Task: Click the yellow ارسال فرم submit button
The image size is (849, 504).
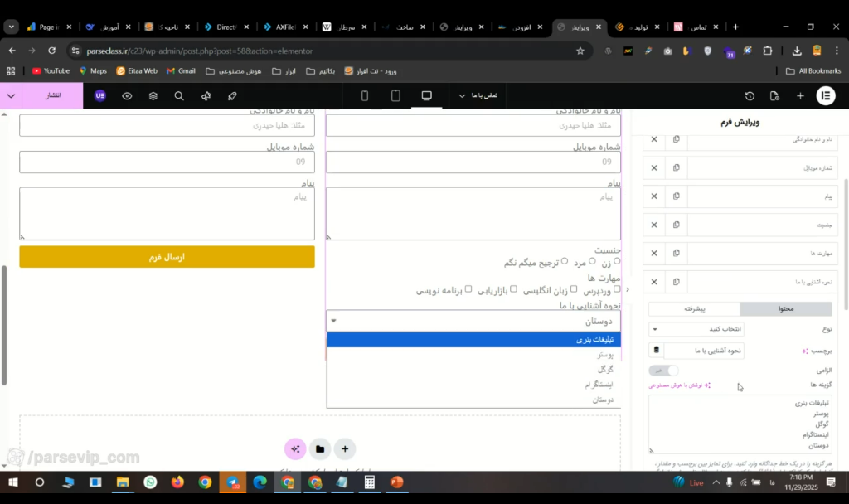Action: (x=167, y=257)
